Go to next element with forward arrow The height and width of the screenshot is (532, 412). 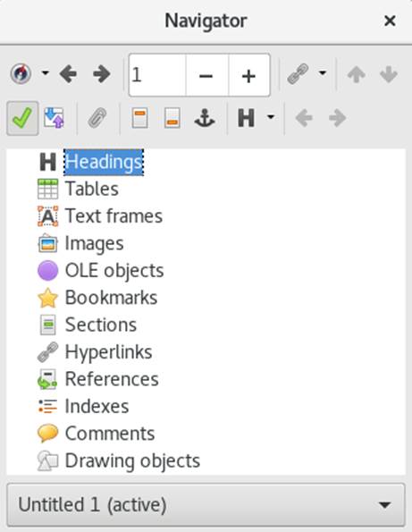[x=101, y=73]
